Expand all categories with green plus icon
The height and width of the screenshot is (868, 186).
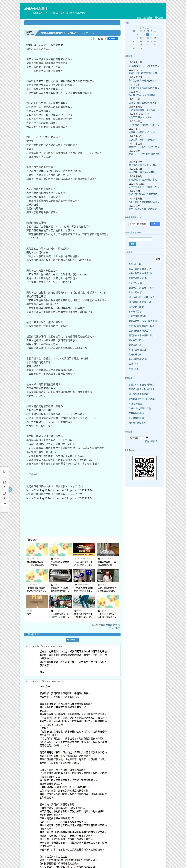click(156, 259)
